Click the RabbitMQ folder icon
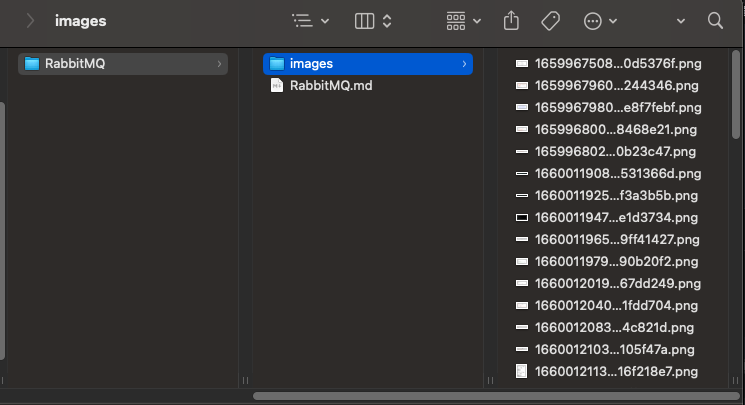Viewport: 745px width, 405px height. (32, 64)
